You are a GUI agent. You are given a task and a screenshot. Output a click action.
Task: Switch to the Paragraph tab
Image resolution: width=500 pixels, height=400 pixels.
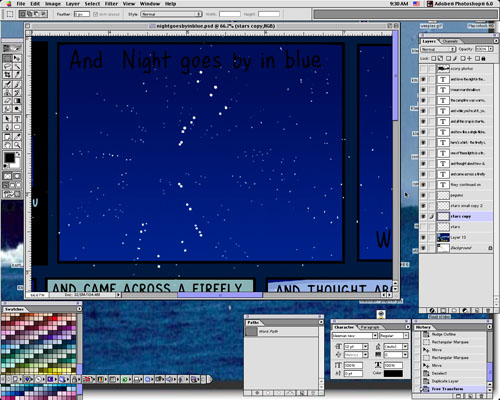coord(370,327)
